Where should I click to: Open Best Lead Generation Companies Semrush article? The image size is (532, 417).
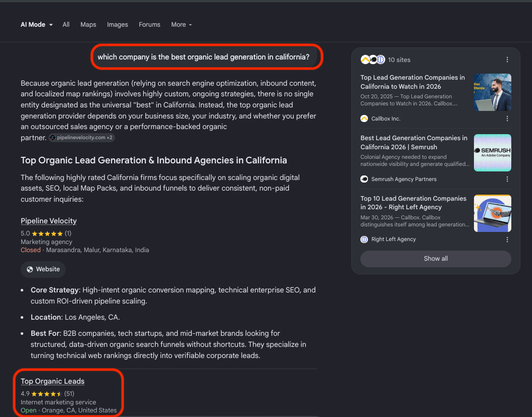[413, 142]
